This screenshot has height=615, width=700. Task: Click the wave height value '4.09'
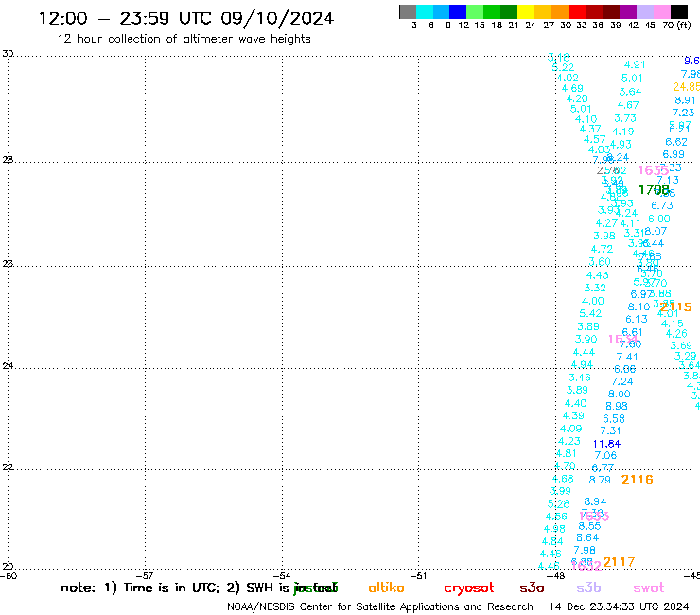pos(571,429)
